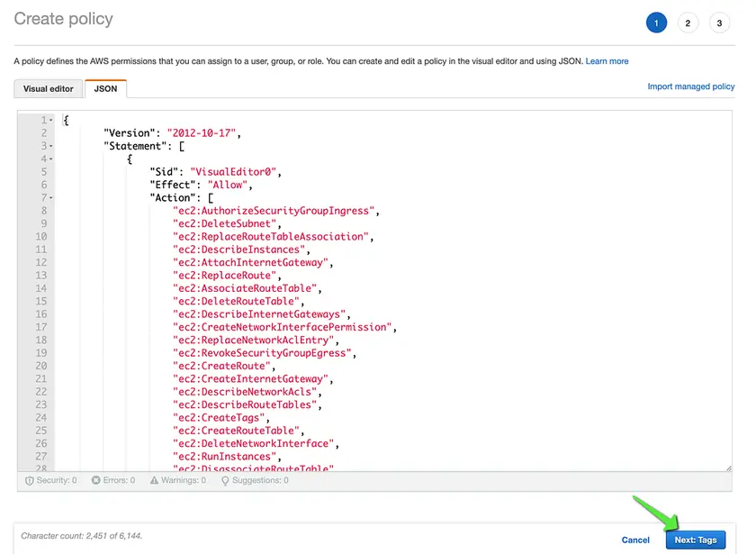Collapse the fold arrow on line 1
The image size is (756, 554).
51,120
